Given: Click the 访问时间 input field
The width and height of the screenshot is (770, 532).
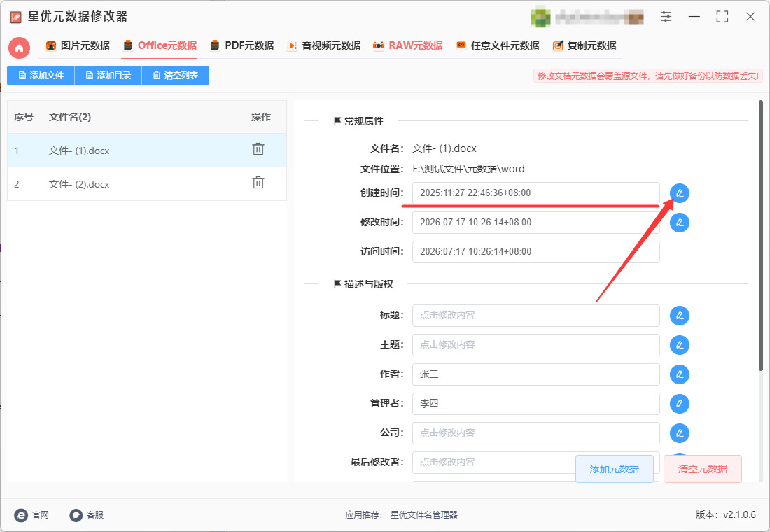Looking at the screenshot, I should [x=535, y=252].
